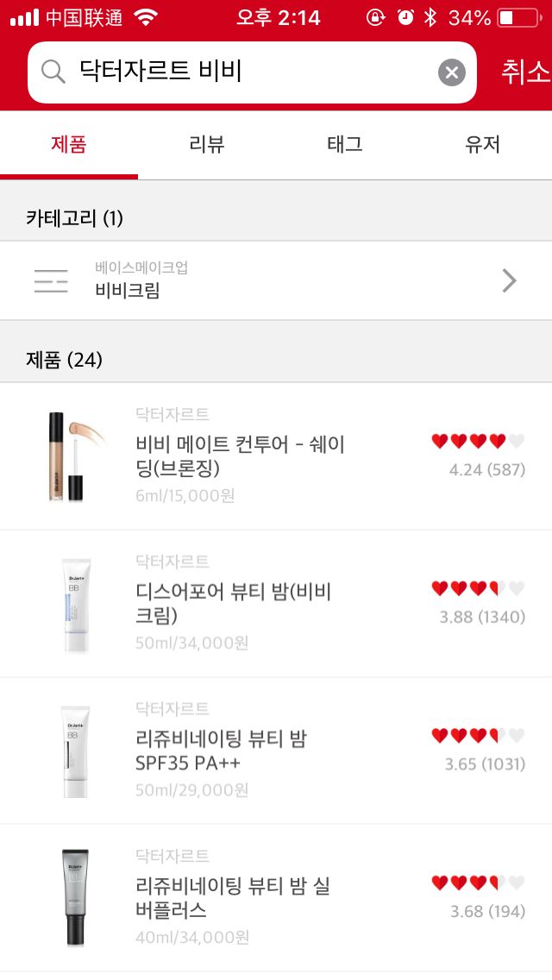Image resolution: width=552 pixels, height=980 pixels.
Task: Tap hearts rating showing 3.68 (194)
Action: coord(478,883)
